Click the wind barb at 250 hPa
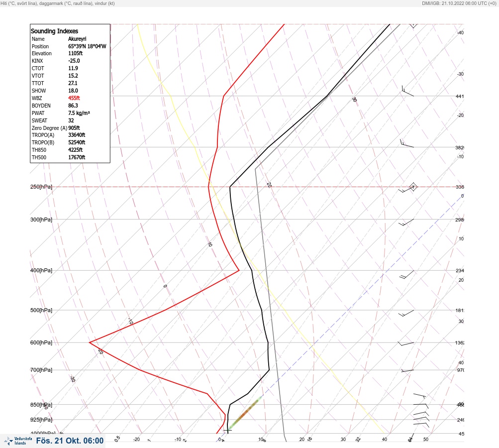This screenshot has width=499, height=448. 406,189
